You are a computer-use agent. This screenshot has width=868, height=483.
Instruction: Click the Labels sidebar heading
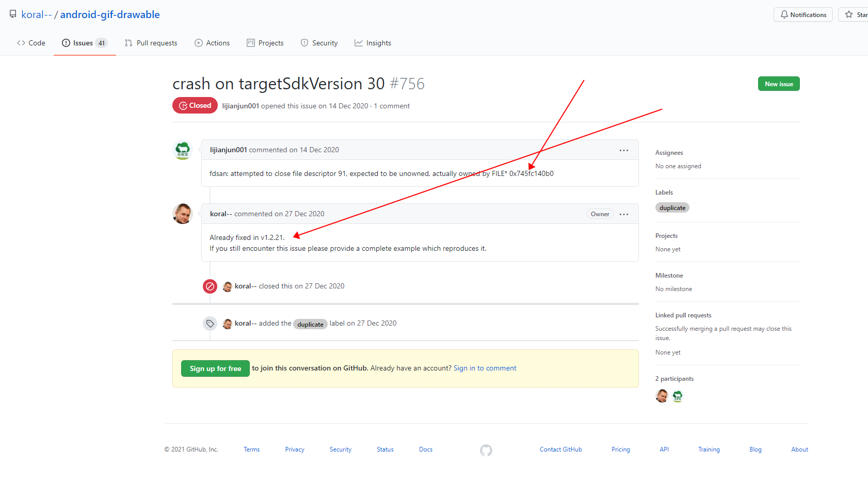[x=664, y=192]
